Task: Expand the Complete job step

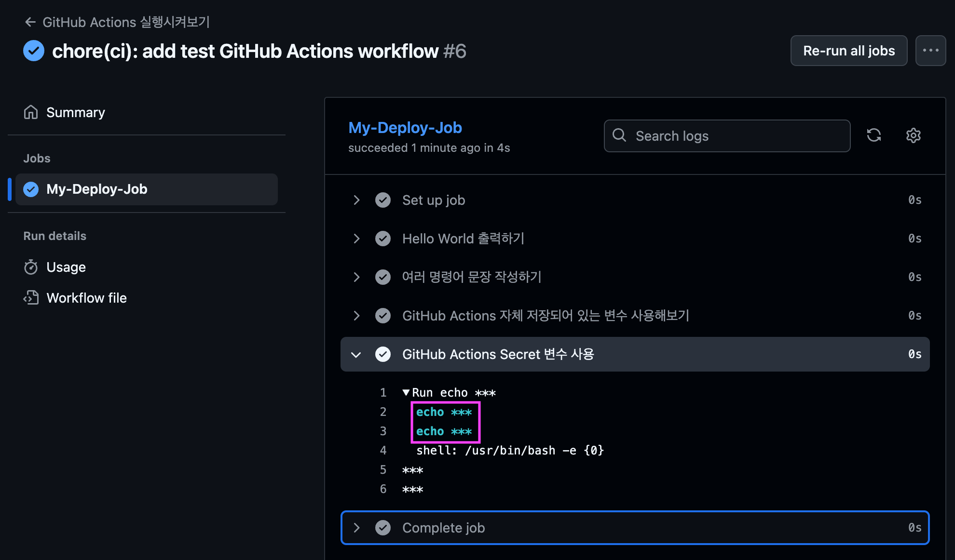Action: coord(356,528)
